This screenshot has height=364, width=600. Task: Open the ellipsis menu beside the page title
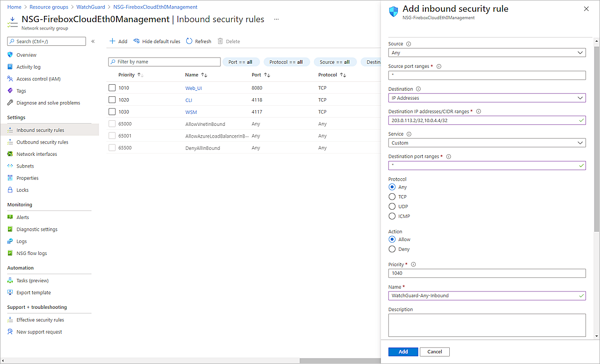(x=276, y=19)
